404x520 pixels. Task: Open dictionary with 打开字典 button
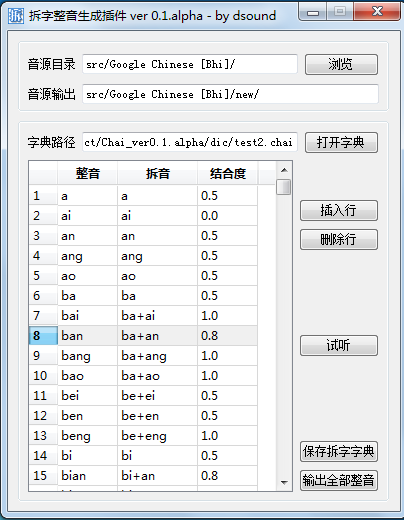coord(341,143)
